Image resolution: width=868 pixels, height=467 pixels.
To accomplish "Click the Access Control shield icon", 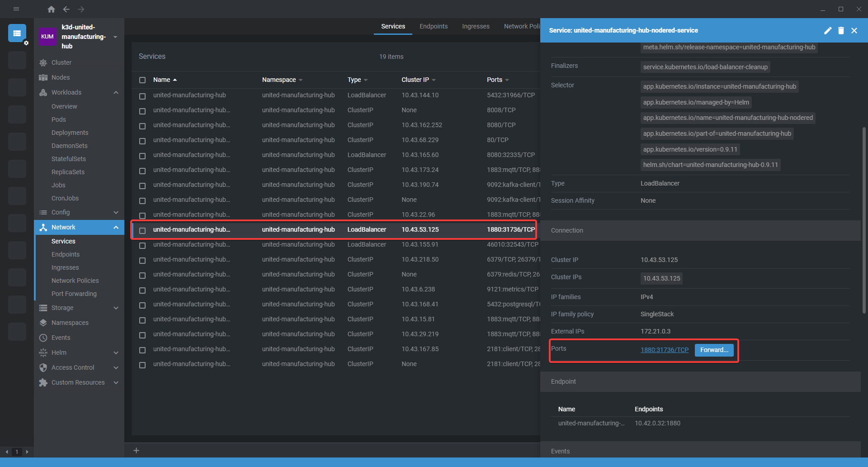I will pyautogui.click(x=43, y=367).
